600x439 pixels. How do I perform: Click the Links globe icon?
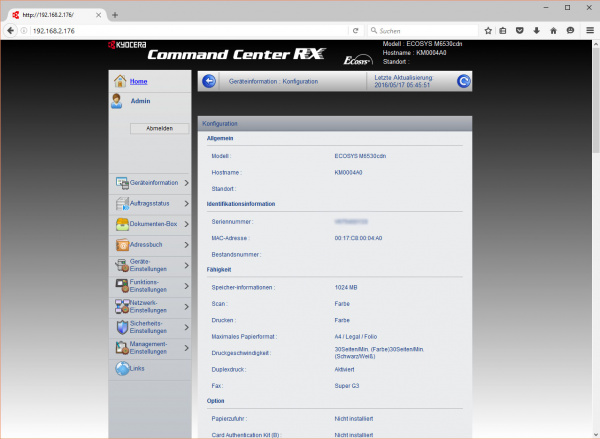pos(123,369)
